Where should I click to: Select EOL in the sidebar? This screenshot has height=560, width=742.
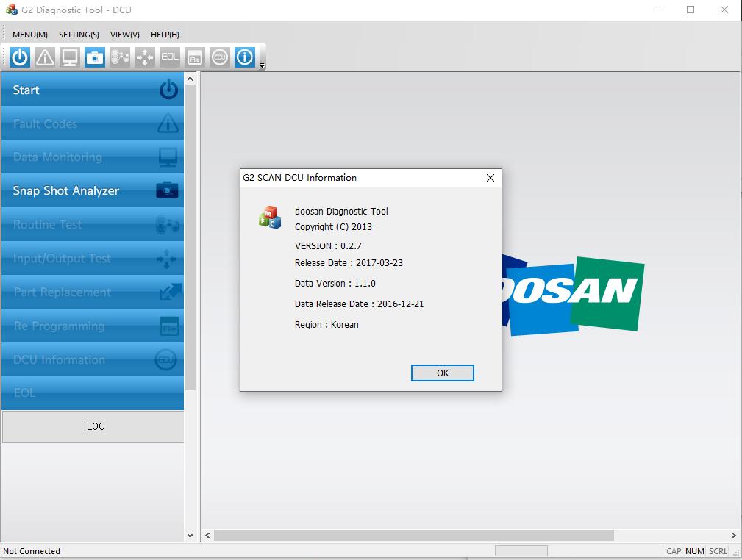[92, 393]
